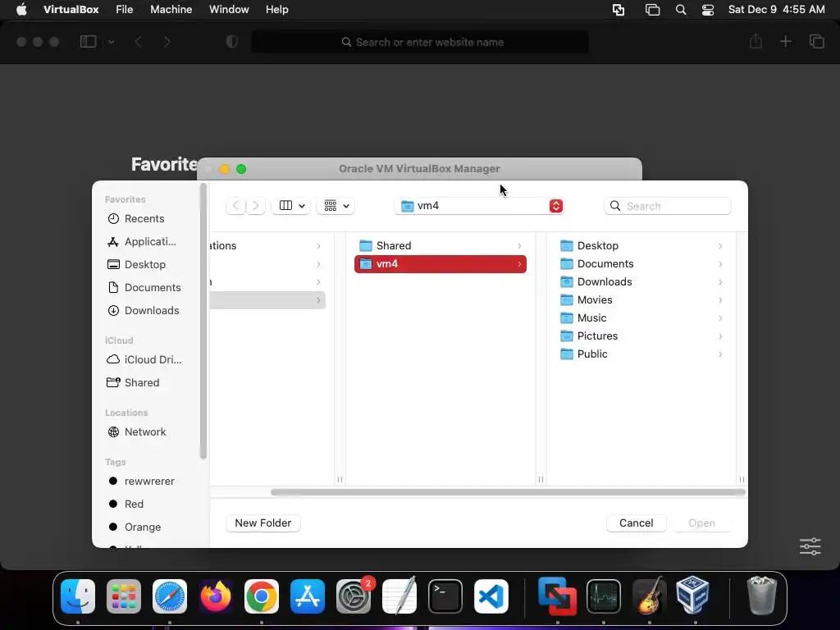Open the vm4 location path popup

tap(479, 206)
